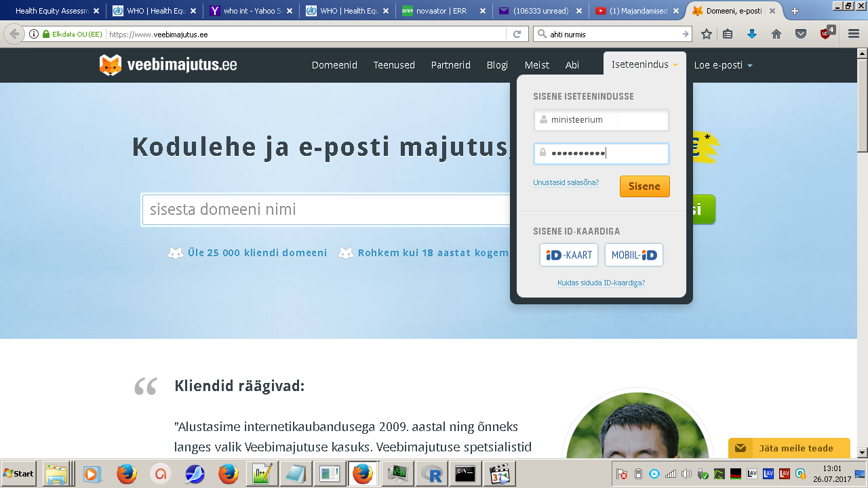This screenshot has width=868, height=488.
Task: Log in with the MOBIIL-ID button
Action: 634,255
